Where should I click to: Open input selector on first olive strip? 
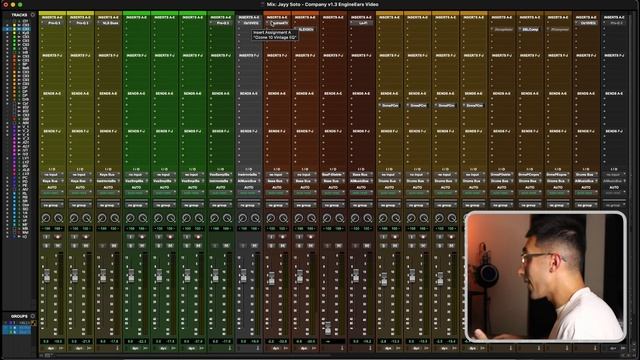[x=52, y=175]
